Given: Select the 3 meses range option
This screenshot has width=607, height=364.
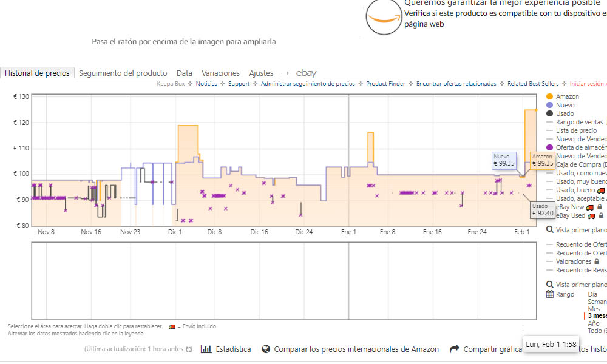Looking at the screenshot, I should point(597,316).
